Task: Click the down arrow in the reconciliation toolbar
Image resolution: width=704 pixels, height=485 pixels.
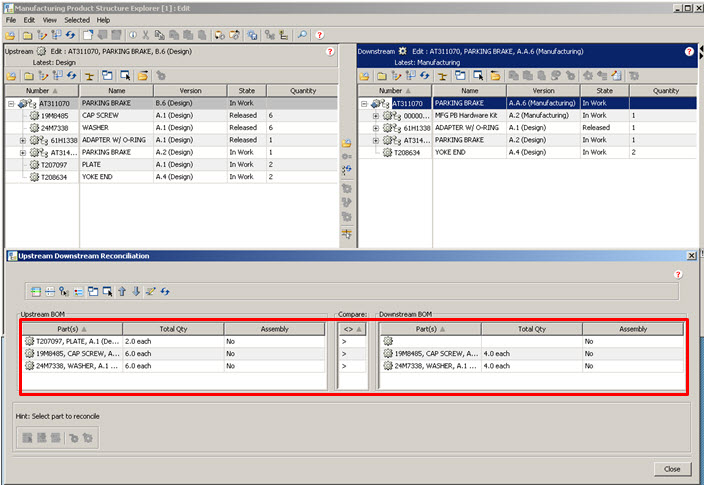Action: coord(136,291)
